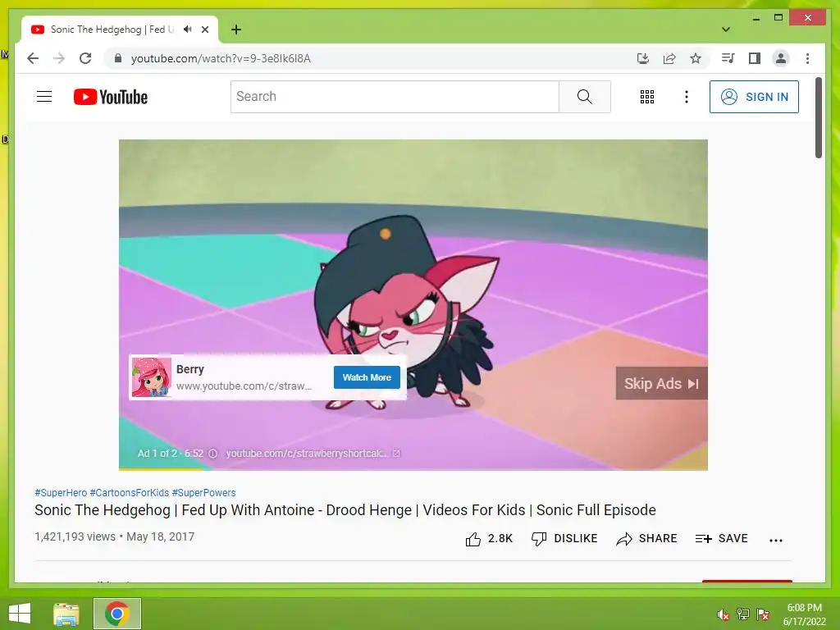This screenshot has height=630, width=840.
Task: Open Action Center flag icon
Action: [x=763, y=614]
